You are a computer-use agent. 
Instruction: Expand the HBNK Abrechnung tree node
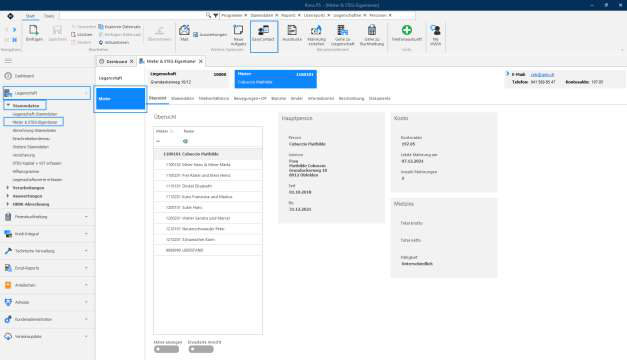[x=8, y=204]
